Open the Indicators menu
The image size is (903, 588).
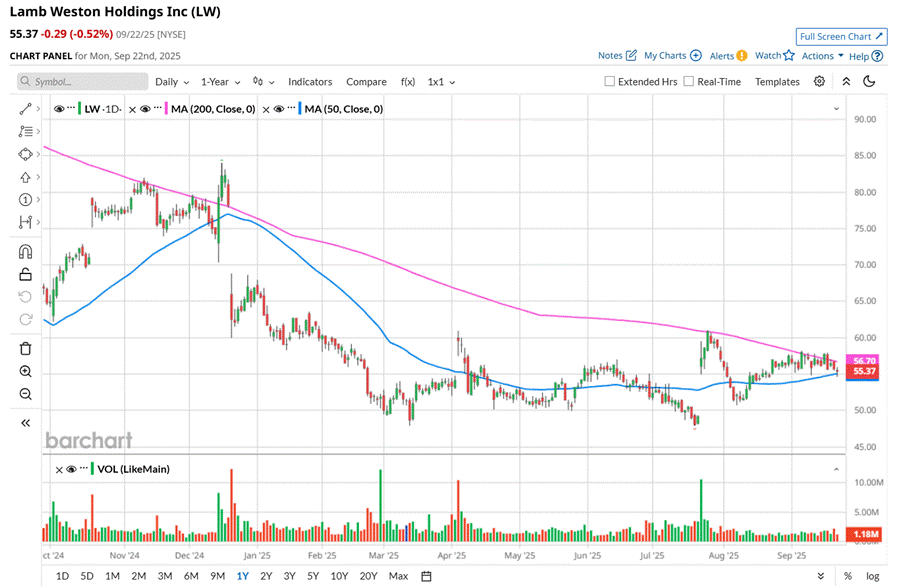[x=310, y=82]
